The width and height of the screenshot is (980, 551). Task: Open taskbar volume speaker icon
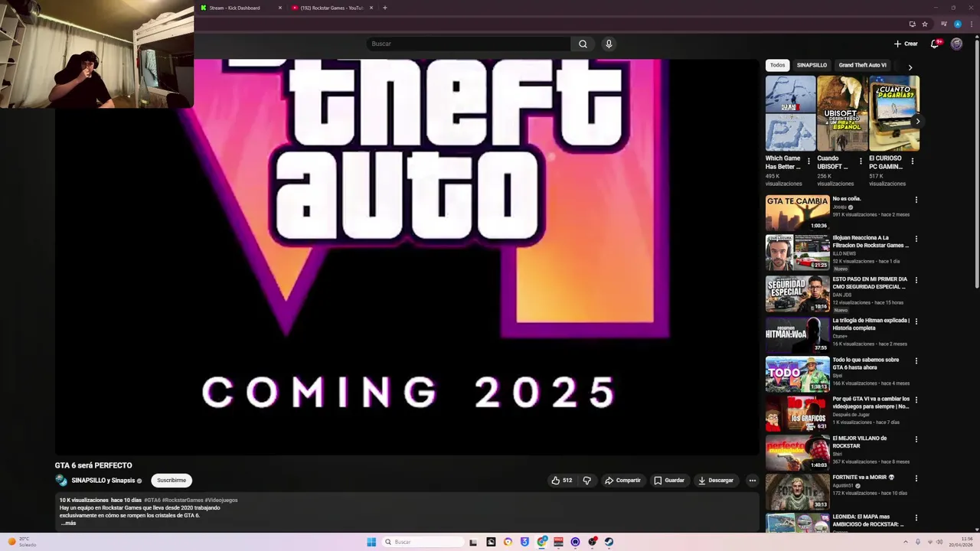[x=939, y=542]
